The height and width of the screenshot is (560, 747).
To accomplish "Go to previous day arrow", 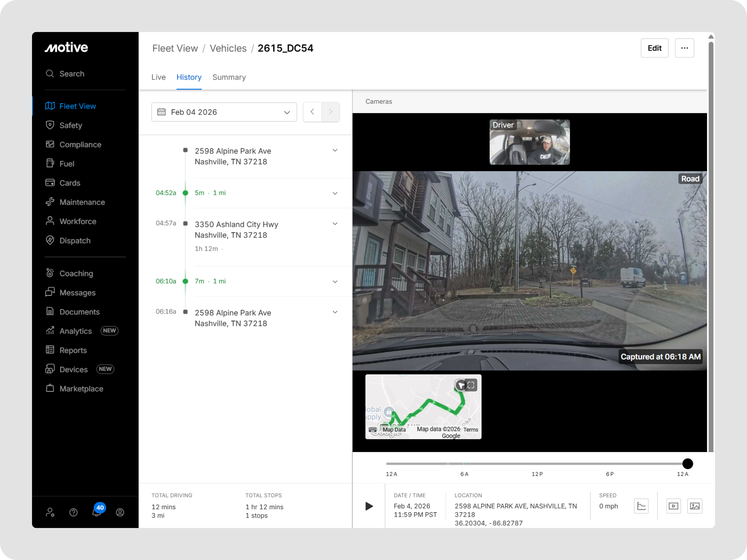I will click(x=312, y=112).
